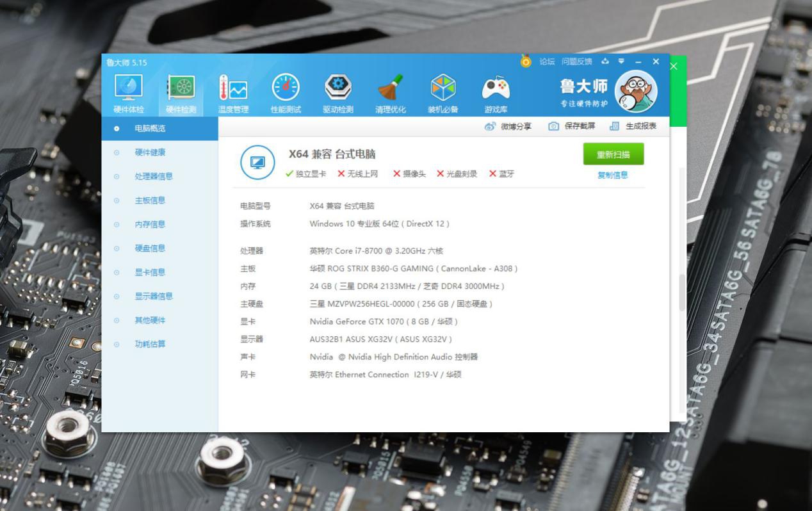Click the computer monitor icon beside X64 title
812x511 pixels.
(x=257, y=163)
